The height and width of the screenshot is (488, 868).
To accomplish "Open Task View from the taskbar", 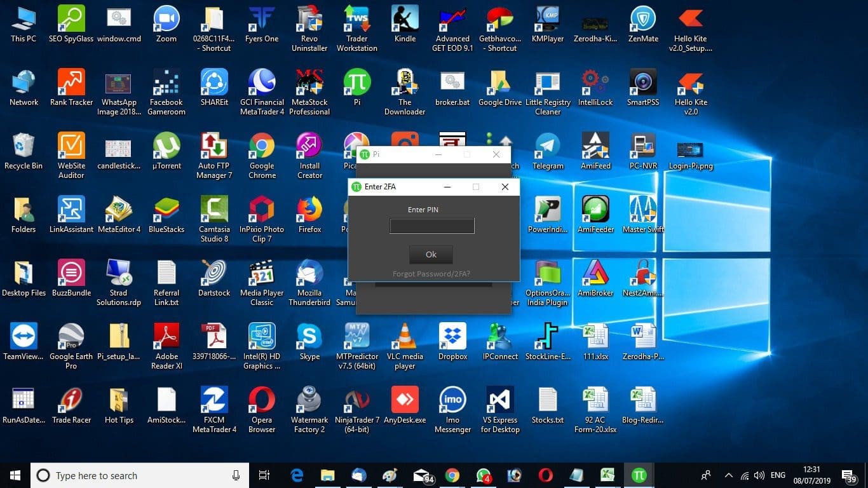I will click(264, 475).
